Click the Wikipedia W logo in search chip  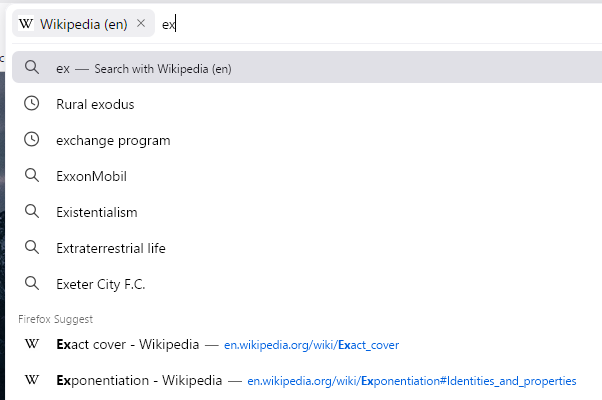26,24
